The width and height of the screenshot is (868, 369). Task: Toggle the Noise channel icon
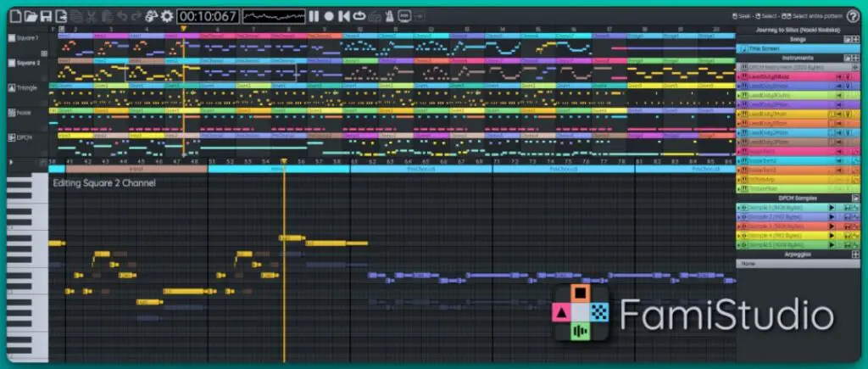11,112
